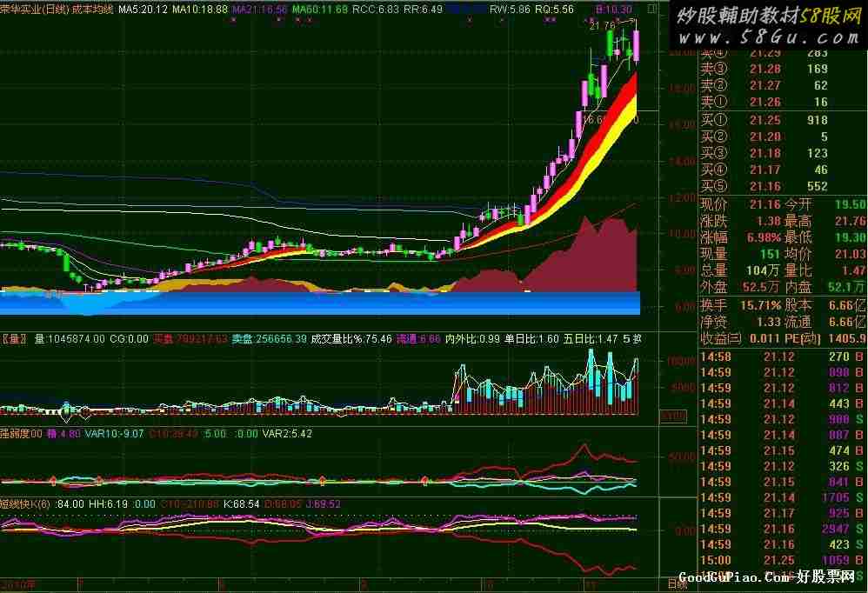Click the 最高 21.76 high value
868x593 pixels.
coord(825,221)
